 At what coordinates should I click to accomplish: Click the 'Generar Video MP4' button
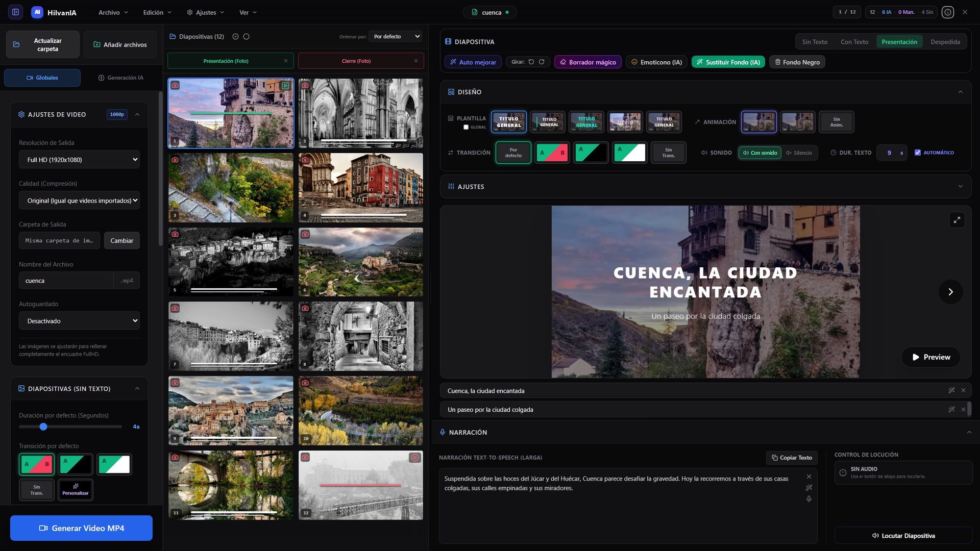pyautogui.click(x=81, y=528)
